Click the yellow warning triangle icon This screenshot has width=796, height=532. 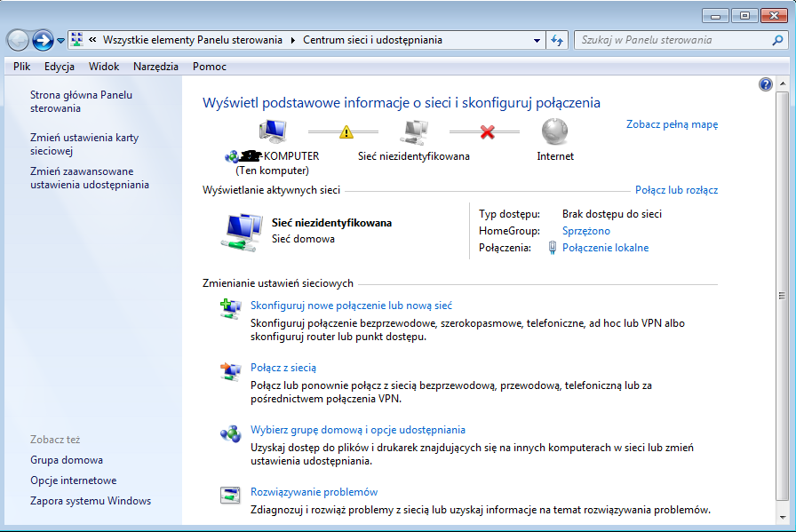346,131
